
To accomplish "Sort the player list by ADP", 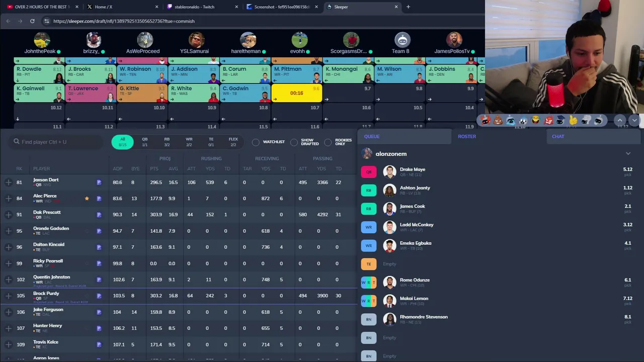I will [117, 169].
